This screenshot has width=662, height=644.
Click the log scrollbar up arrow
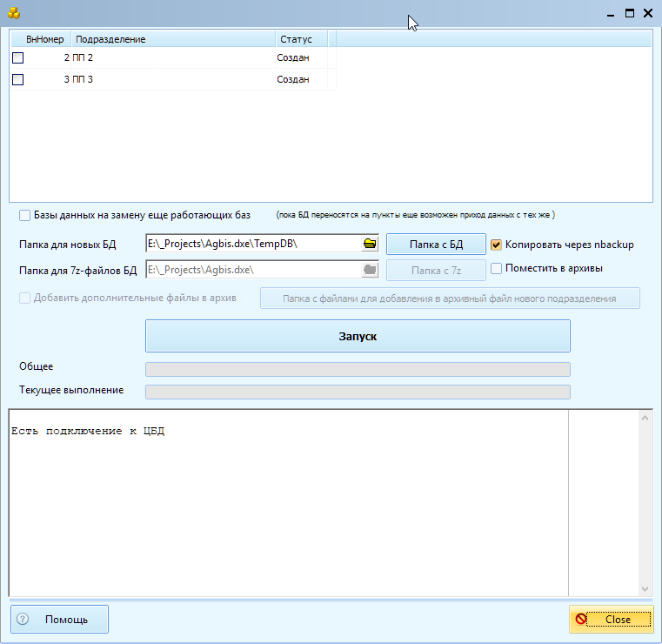pos(645,418)
